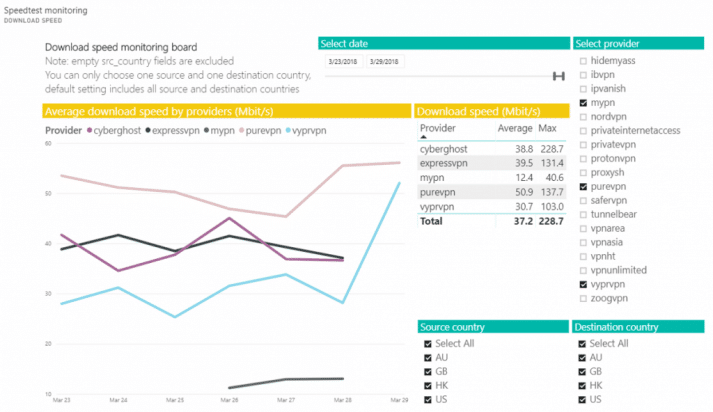The width and height of the screenshot is (713, 412).
Task: Select mypn row in speed table
Action: 492,178
